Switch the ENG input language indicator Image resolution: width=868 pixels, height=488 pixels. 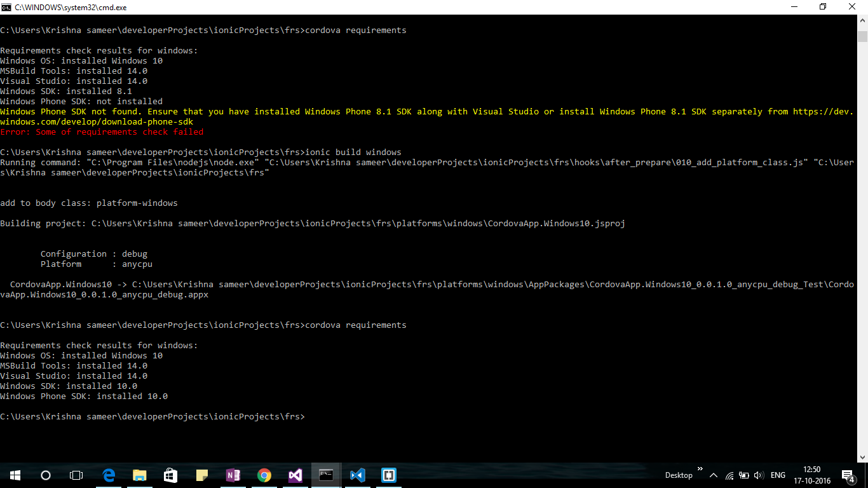pos(778,475)
